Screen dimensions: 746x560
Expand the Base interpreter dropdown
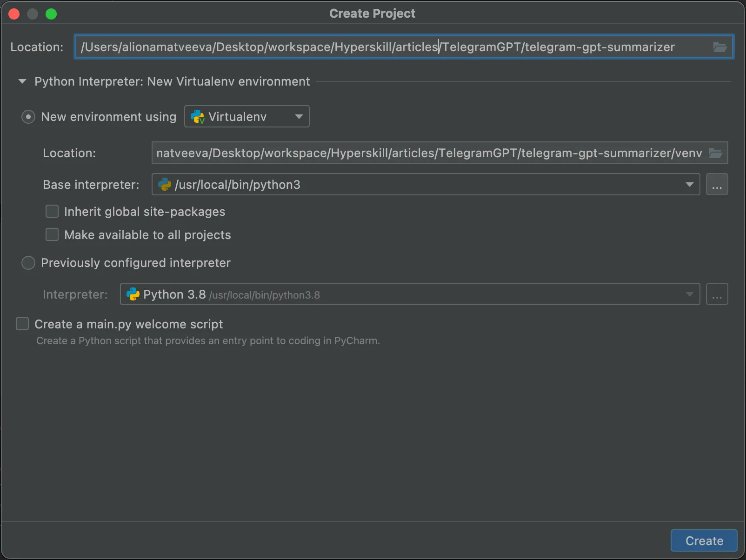click(690, 184)
